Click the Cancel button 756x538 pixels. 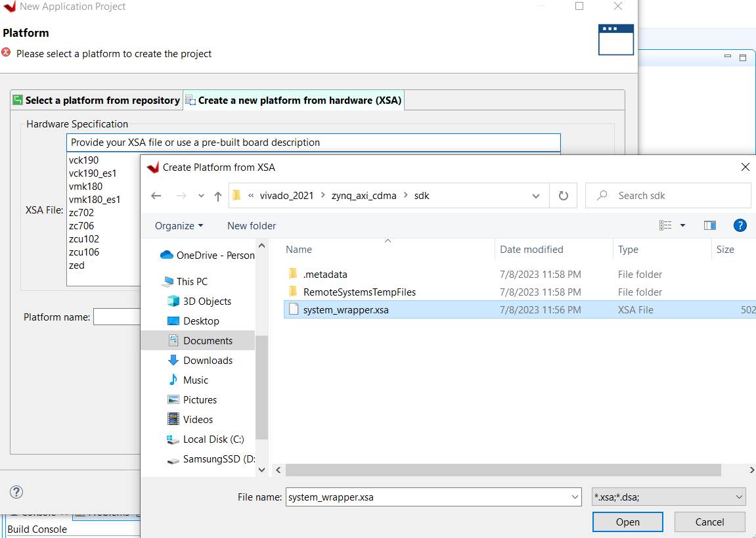(709, 522)
